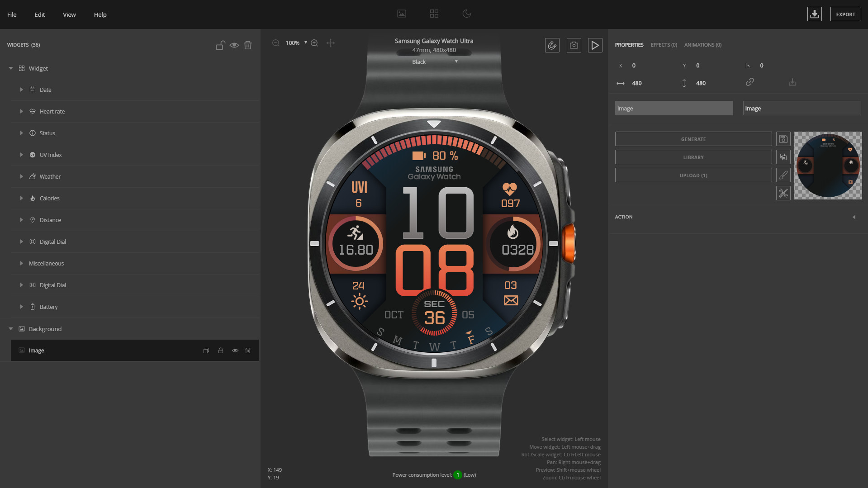
Task: Hide the Image layer using eye icon
Action: pyautogui.click(x=235, y=351)
